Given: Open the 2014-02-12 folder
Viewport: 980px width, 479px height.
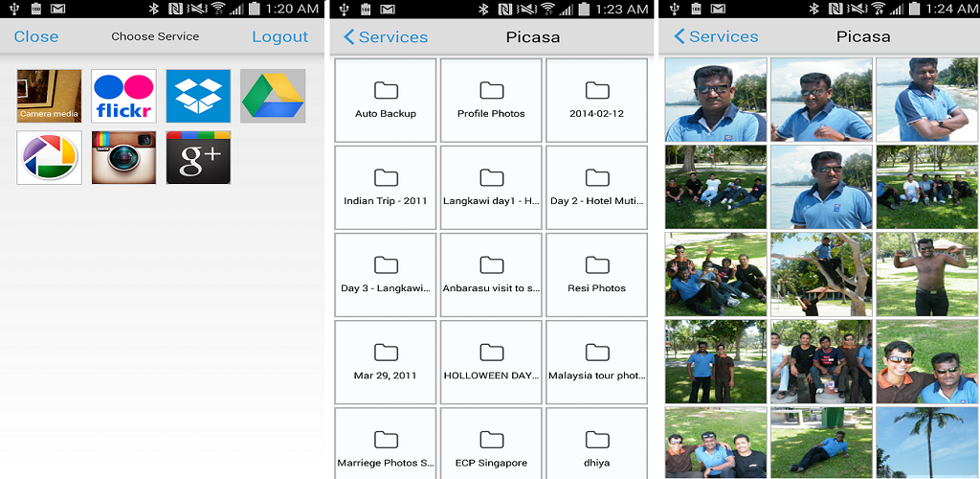Looking at the screenshot, I should pos(597,100).
